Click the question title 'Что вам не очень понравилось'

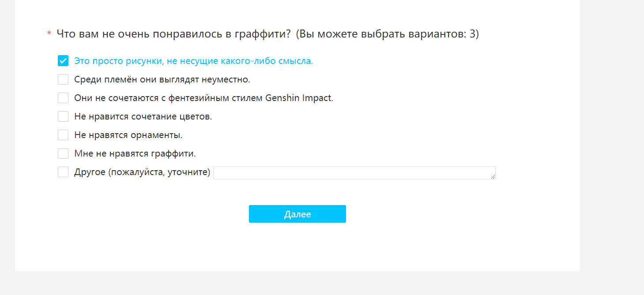point(173,34)
